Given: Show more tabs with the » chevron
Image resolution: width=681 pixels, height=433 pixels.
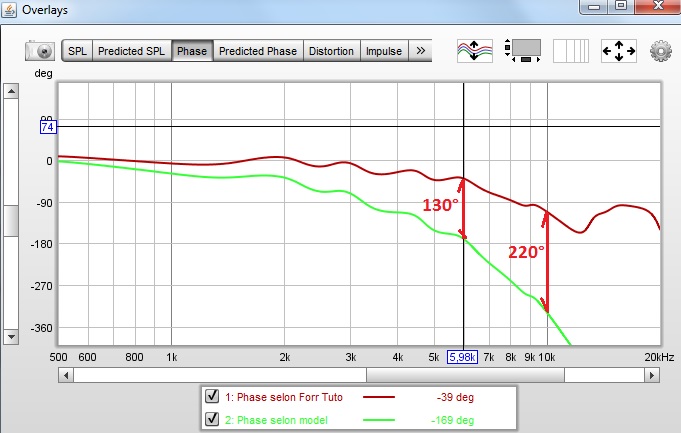Looking at the screenshot, I should pyautogui.click(x=420, y=51).
